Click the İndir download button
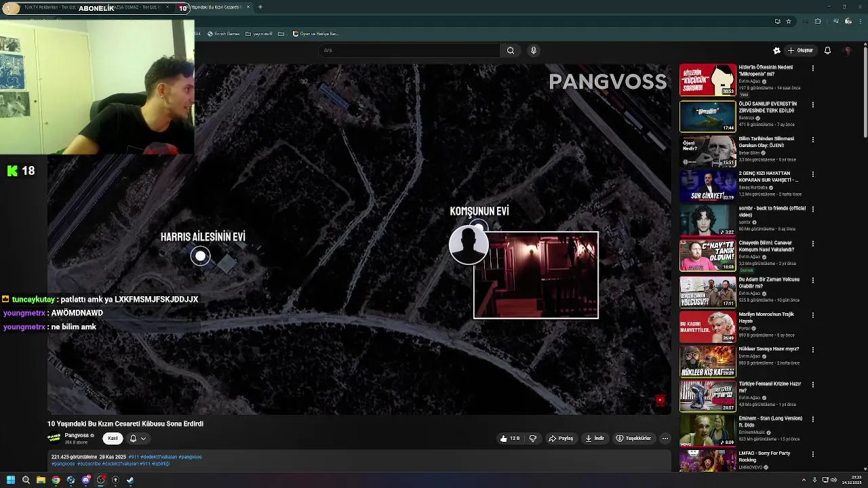This screenshot has height=488, width=868. (595, 439)
